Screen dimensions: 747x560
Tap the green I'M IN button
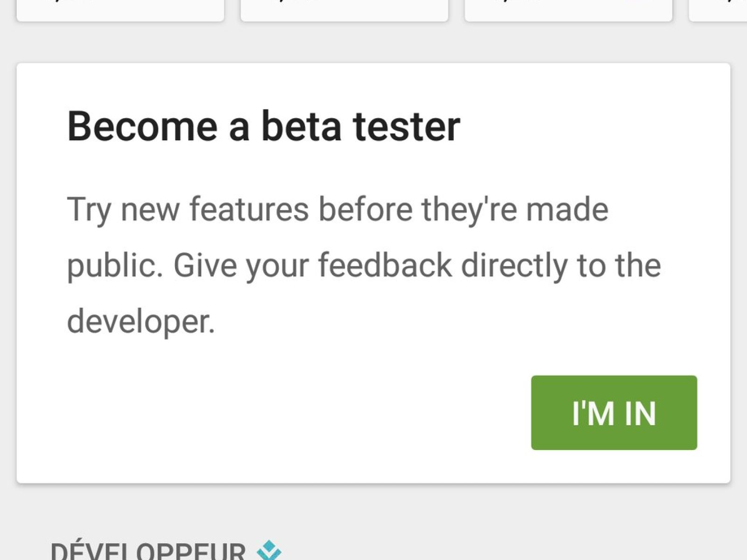(x=614, y=413)
